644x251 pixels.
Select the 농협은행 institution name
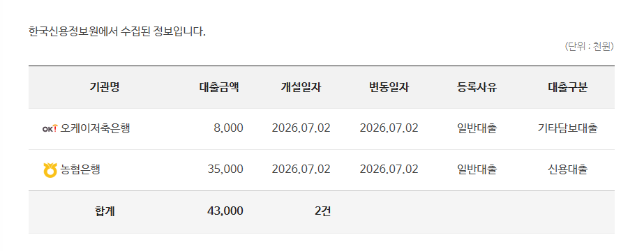80,169
